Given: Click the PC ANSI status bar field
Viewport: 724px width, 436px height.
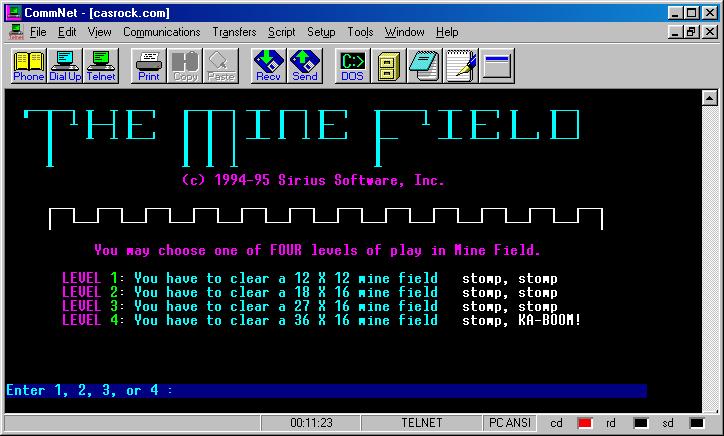Looking at the screenshot, I should point(510,423).
